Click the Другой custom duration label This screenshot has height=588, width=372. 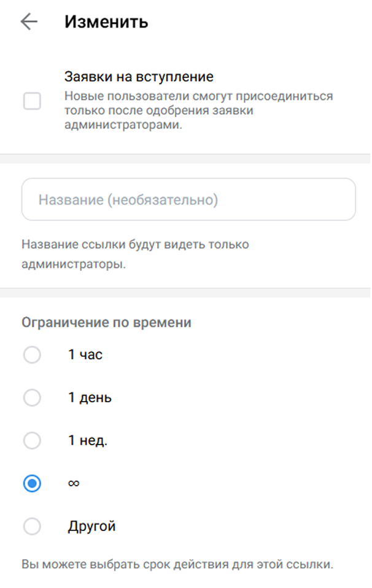pos(91,526)
